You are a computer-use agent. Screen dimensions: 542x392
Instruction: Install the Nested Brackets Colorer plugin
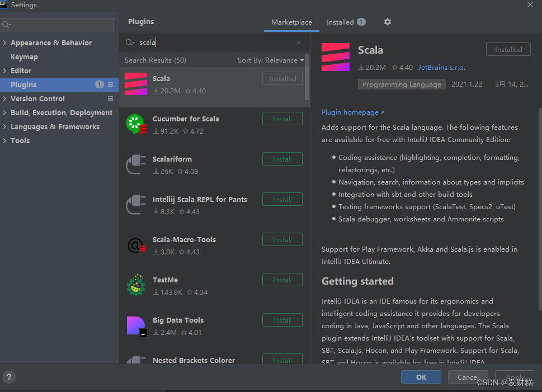[282, 360]
